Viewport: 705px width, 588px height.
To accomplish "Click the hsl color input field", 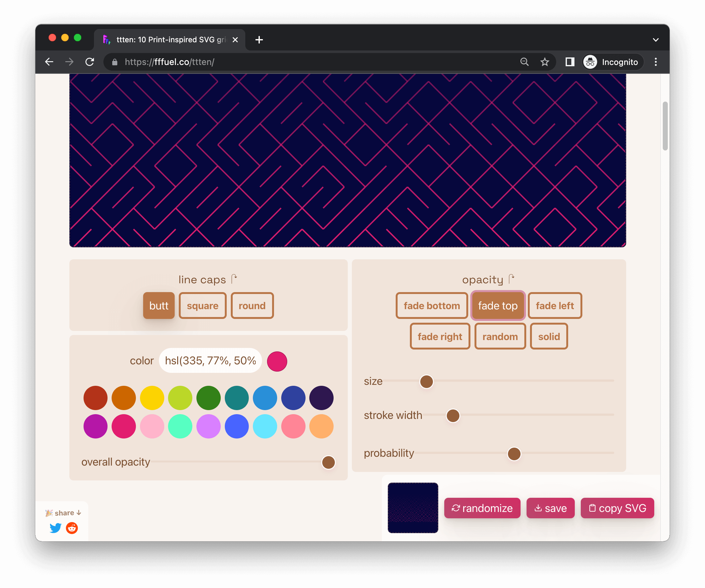I will (210, 361).
